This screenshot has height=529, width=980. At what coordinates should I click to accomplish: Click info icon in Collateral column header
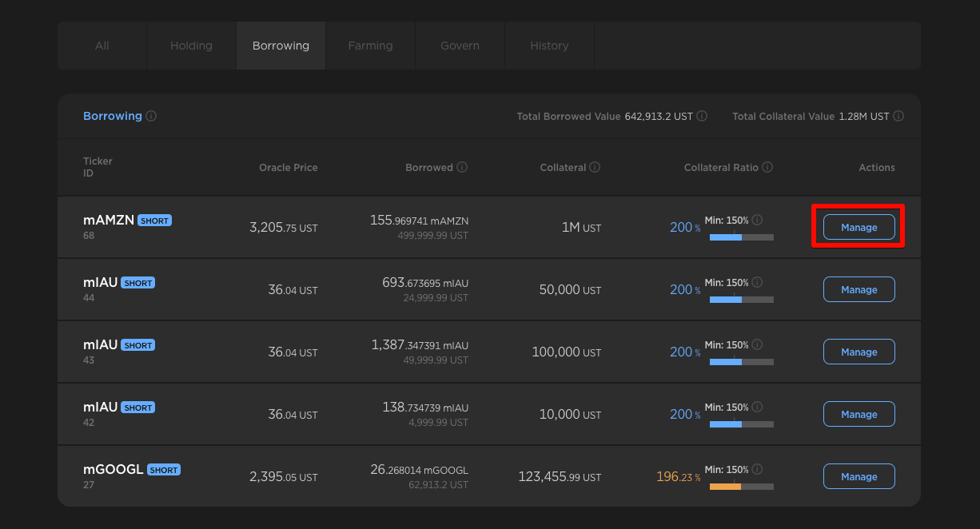[x=595, y=167]
